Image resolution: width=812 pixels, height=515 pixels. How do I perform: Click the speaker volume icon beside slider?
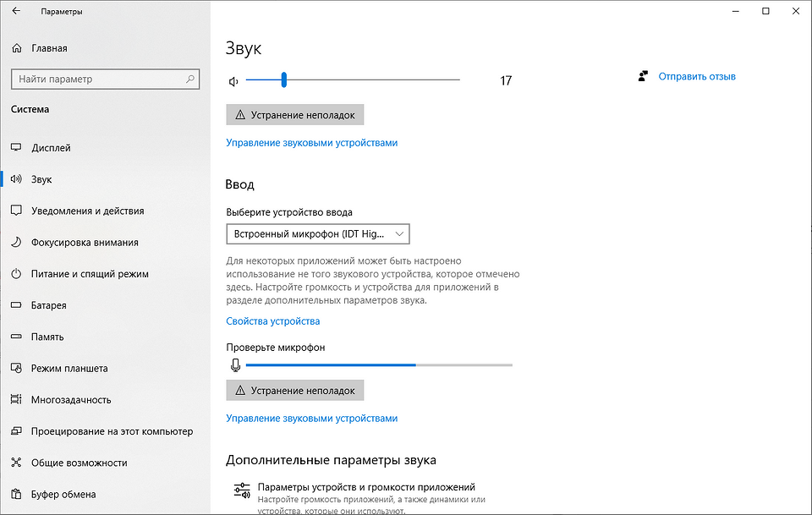[x=234, y=81]
